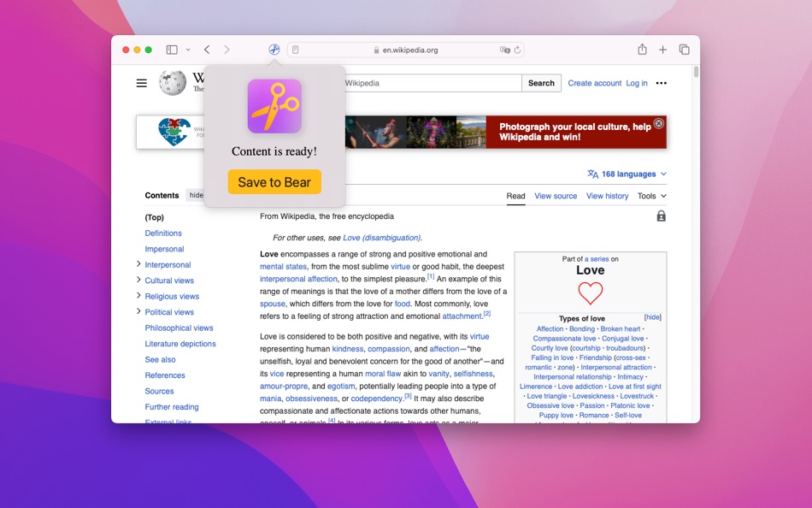This screenshot has width=812, height=508.
Task: Click the Save to Bear button
Action: [274, 181]
